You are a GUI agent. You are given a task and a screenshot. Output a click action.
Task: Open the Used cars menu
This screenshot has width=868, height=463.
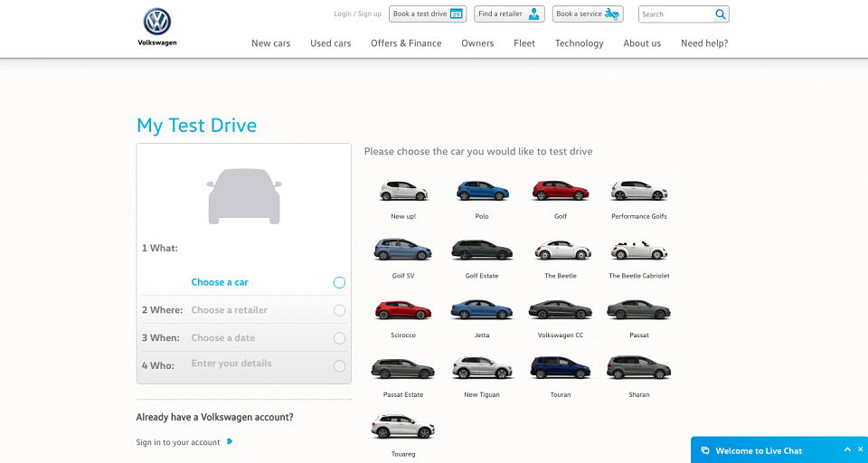331,43
